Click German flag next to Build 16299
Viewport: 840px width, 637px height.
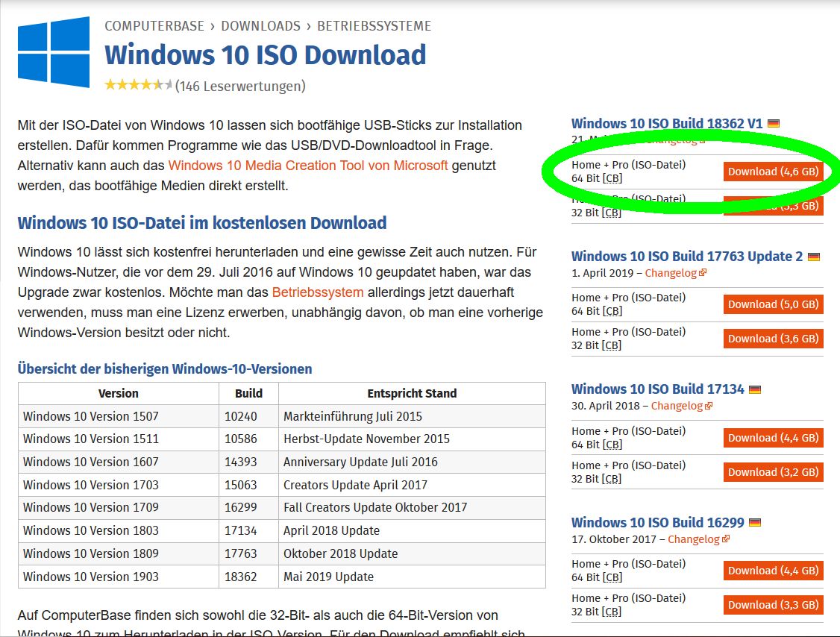pos(755,522)
